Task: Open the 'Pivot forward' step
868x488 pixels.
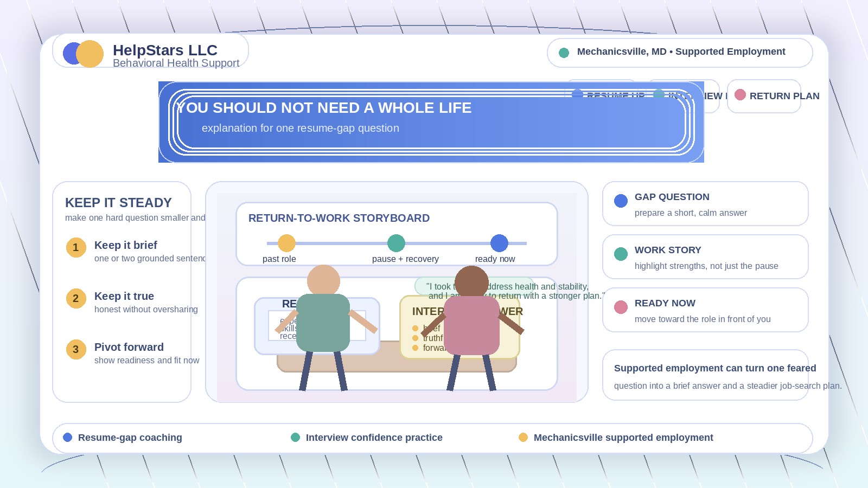Action: (x=129, y=347)
